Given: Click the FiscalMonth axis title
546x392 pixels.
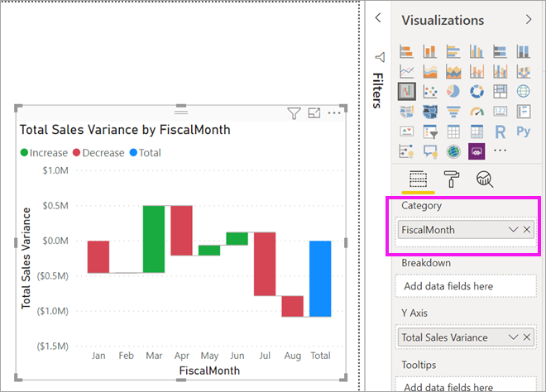Looking at the screenshot, I should tap(209, 370).
